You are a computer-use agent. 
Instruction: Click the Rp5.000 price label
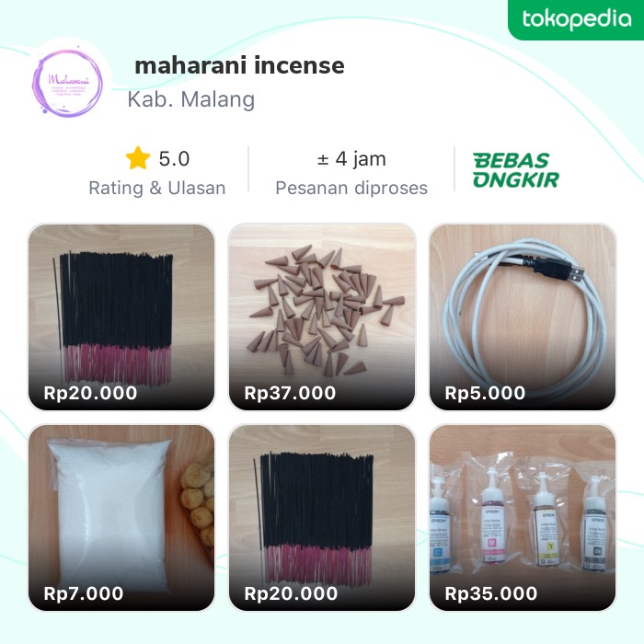click(x=485, y=394)
